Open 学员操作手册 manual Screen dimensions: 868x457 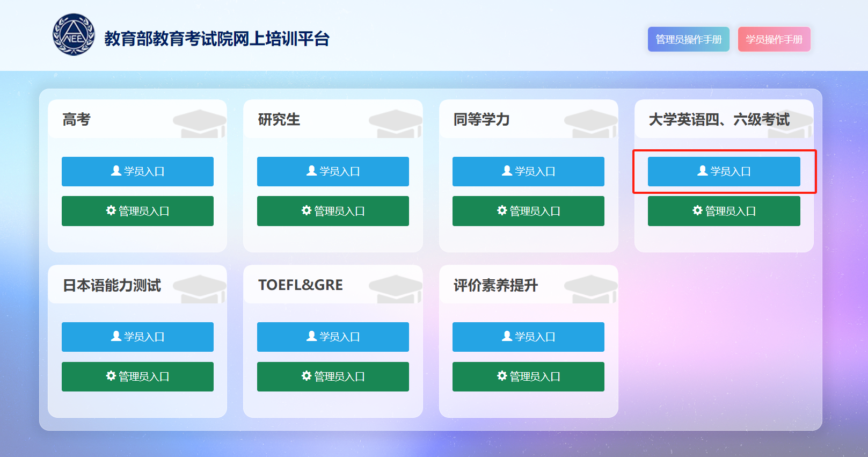tap(774, 39)
